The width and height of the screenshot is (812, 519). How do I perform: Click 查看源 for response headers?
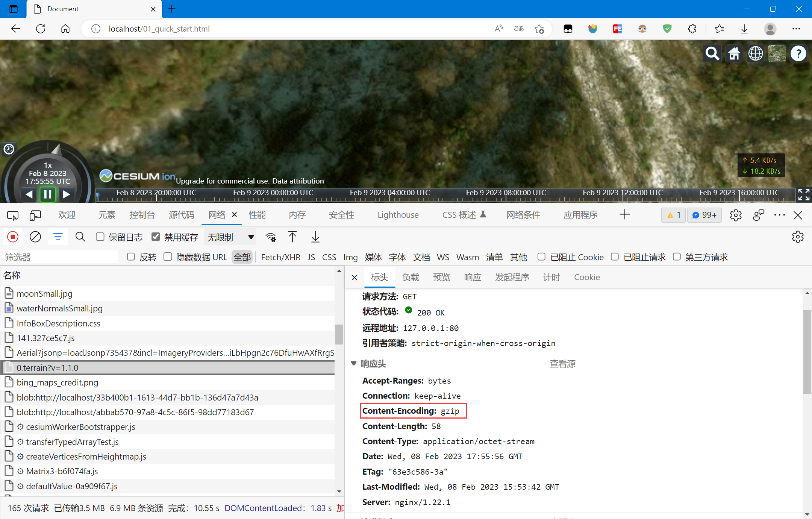(x=562, y=364)
